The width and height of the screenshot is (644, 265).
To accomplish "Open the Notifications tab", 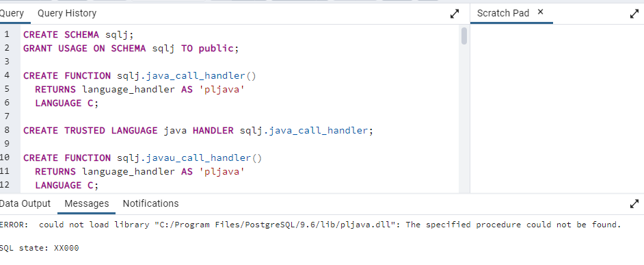I will [150, 203].
